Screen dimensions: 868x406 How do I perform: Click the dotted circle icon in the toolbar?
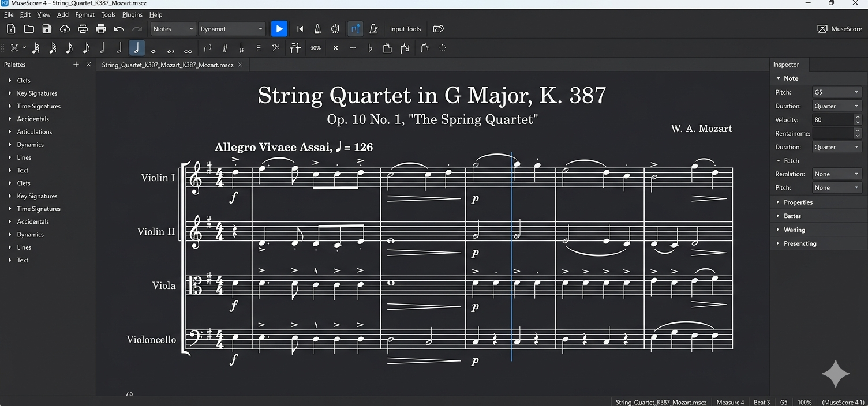pyautogui.click(x=443, y=48)
